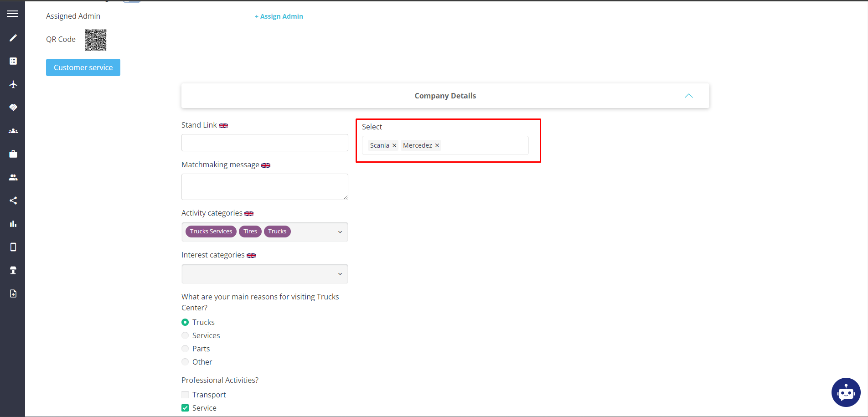
Task: Open the tickets section via the sidebar icon
Action: click(13, 108)
